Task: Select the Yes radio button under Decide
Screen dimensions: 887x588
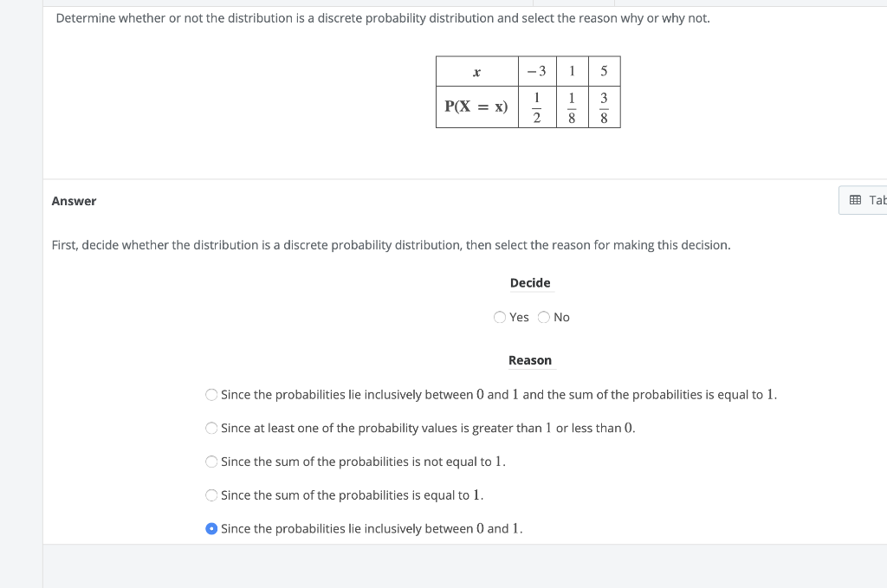Action: [500, 317]
